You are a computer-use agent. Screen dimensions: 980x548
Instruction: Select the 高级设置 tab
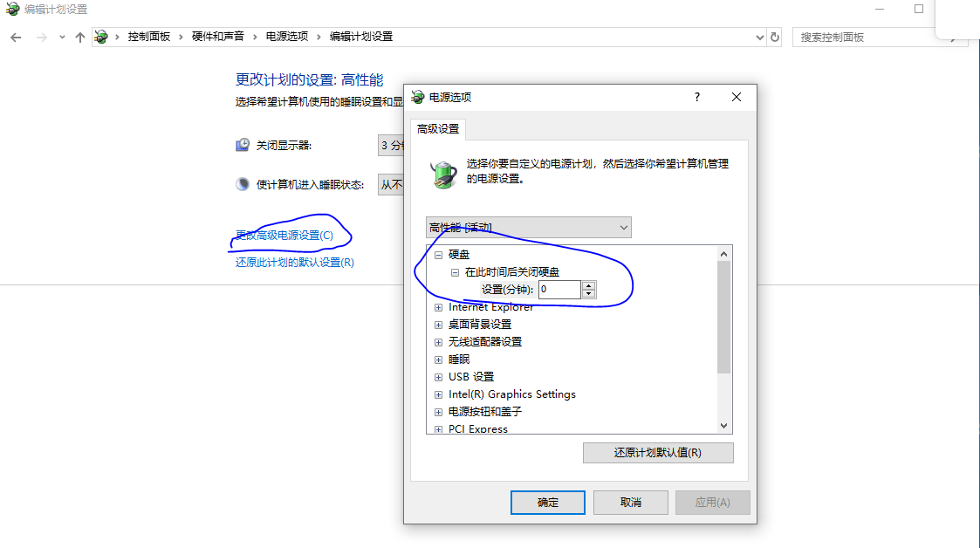[x=438, y=129]
